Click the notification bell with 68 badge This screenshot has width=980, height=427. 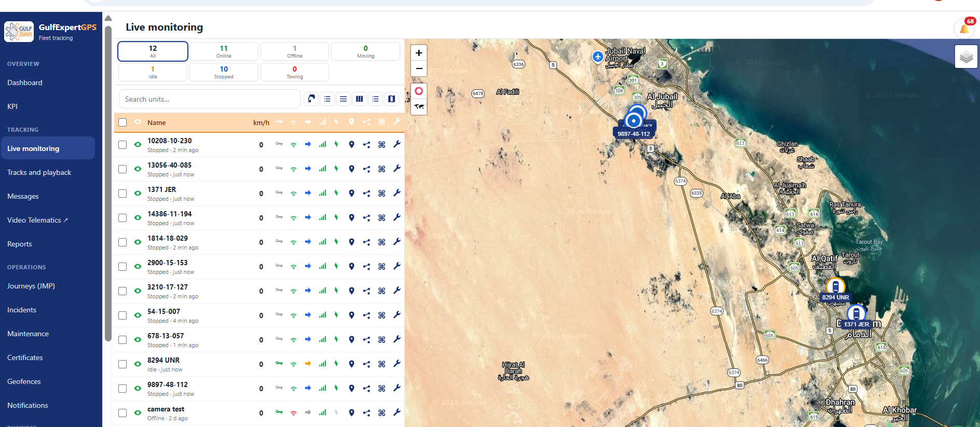tap(964, 29)
